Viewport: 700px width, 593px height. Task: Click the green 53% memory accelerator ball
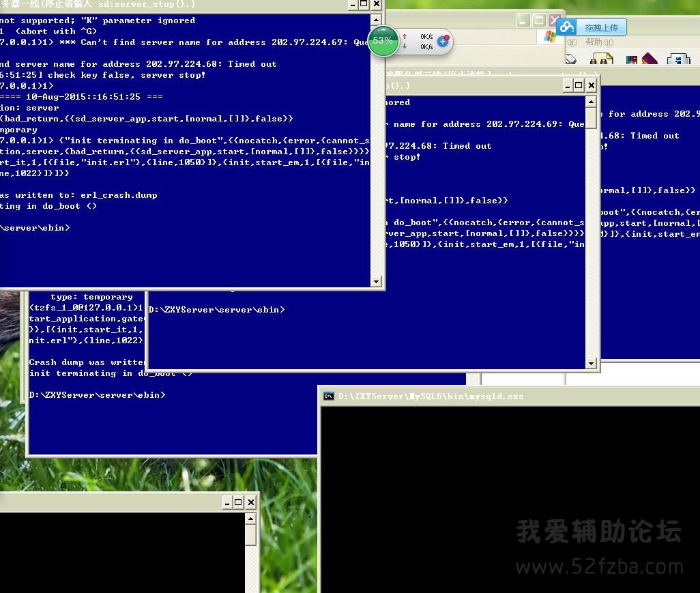tap(383, 41)
